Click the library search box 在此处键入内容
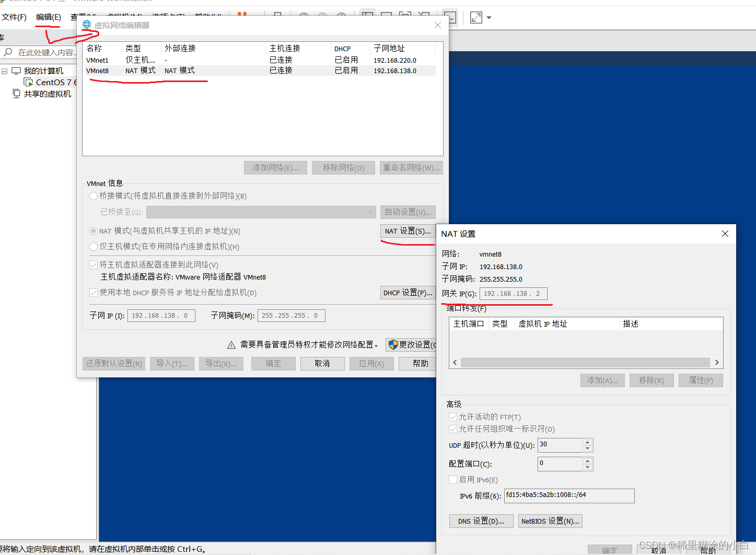This screenshot has height=555, width=756. 46,52
